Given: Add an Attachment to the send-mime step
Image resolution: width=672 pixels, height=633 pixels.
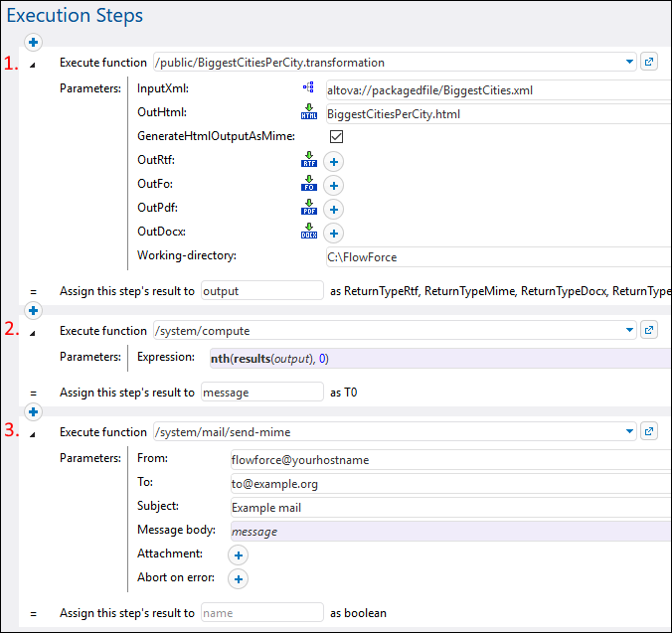Looking at the screenshot, I should pyautogui.click(x=240, y=554).
